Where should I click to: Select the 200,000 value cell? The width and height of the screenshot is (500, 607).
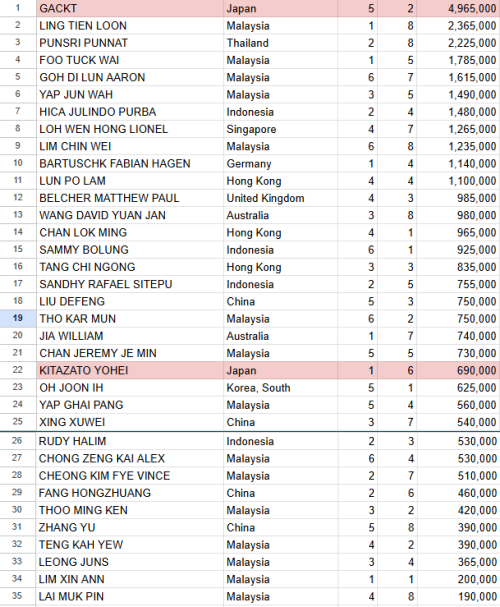[459, 579]
